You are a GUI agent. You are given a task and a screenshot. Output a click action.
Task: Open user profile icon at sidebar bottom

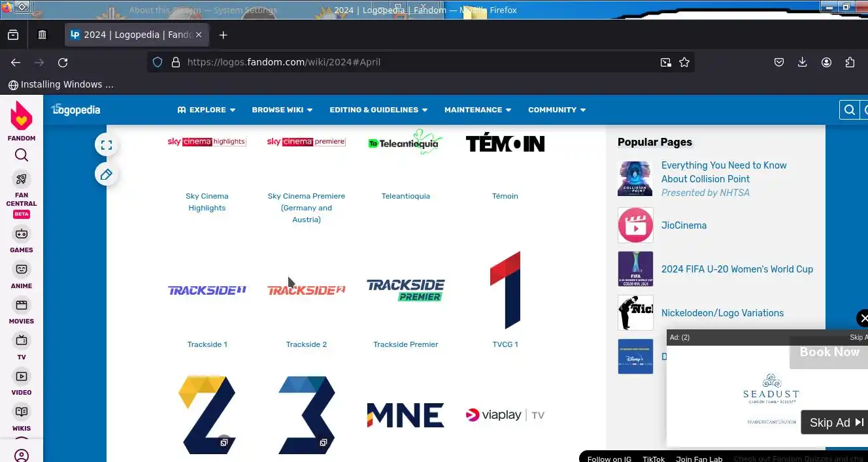click(x=22, y=455)
